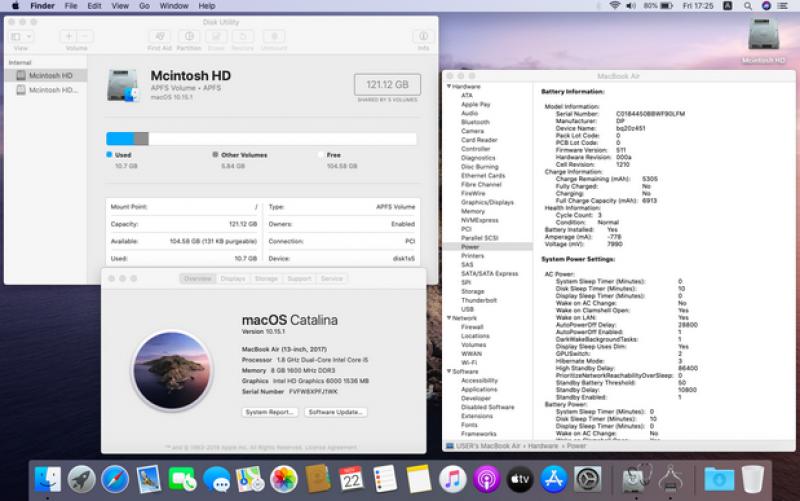Select Bluetooth in Hardware list
This screenshot has height=501, width=800.
[x=475, y=122]
